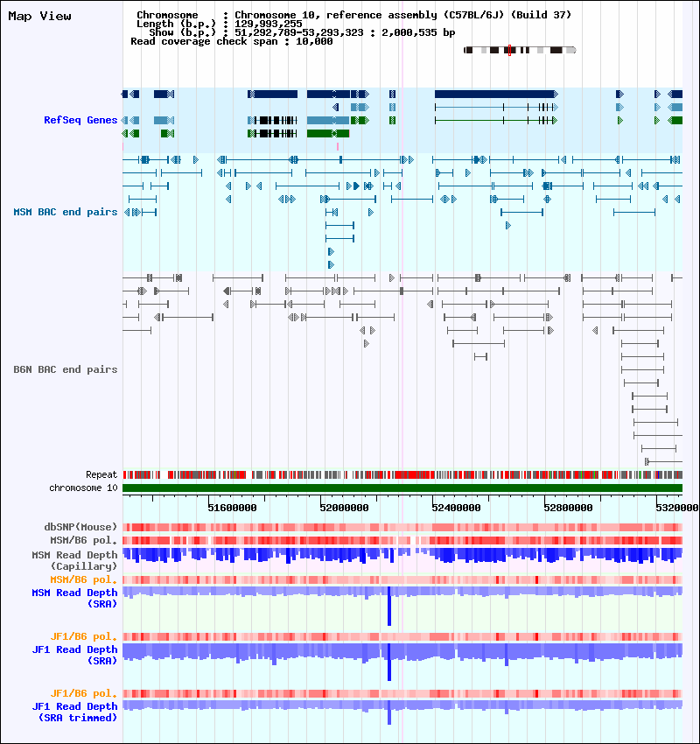Click the red marker on chromosome ideogram
Screen dimensions: 700x744
tap(509, 50)
